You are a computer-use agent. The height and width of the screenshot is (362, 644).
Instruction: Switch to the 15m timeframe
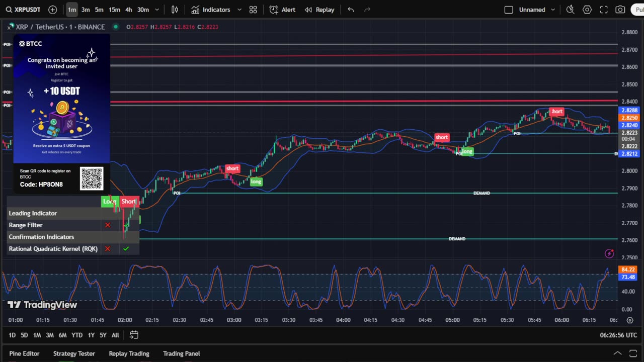click(114, 10)
